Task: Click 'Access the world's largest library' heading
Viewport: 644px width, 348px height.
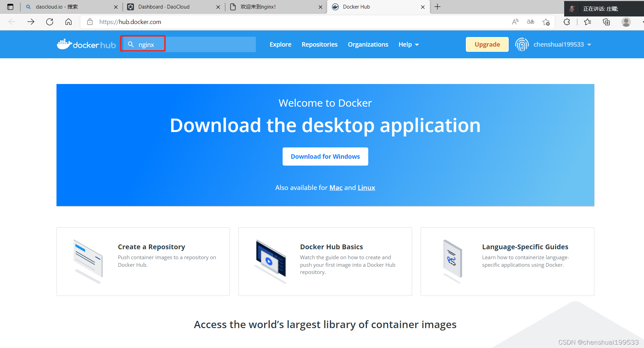Action: (325, 324)
